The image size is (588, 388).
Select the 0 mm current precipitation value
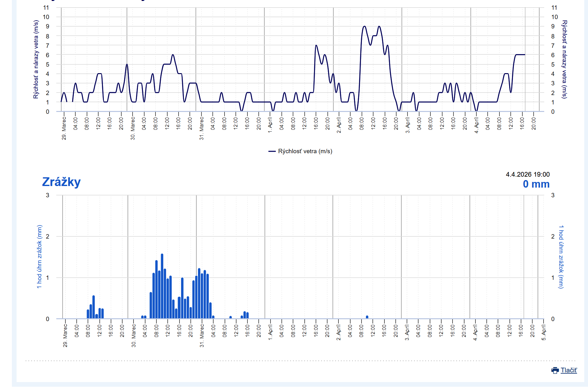click(536, 184)
